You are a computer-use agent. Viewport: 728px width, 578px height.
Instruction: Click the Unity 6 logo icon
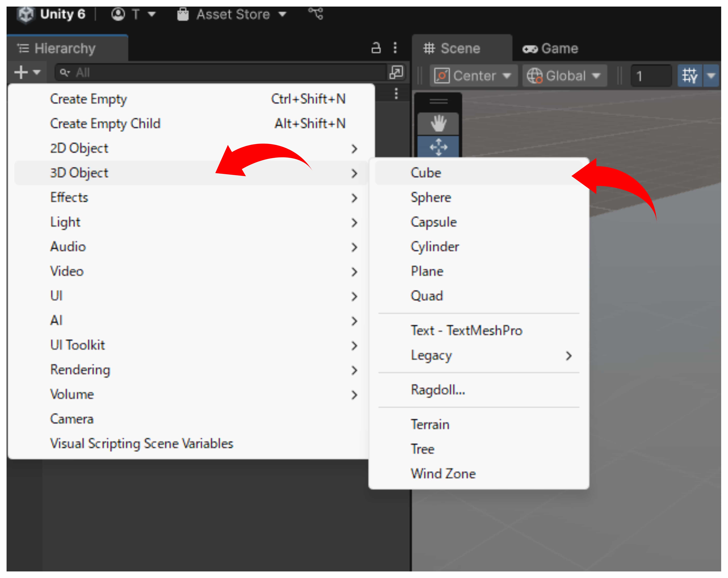coord(26,14)
